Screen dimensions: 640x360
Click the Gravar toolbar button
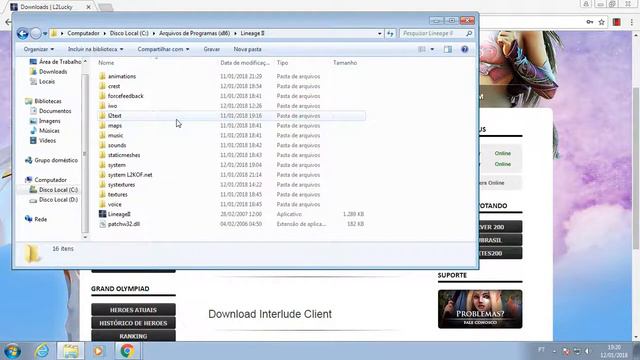point(211,49)
